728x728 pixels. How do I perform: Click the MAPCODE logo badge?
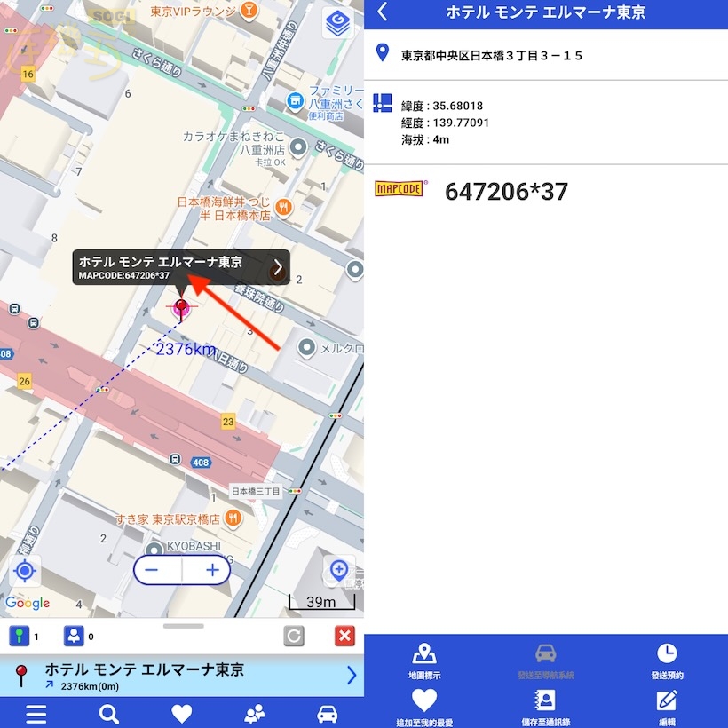pos(400,188)
